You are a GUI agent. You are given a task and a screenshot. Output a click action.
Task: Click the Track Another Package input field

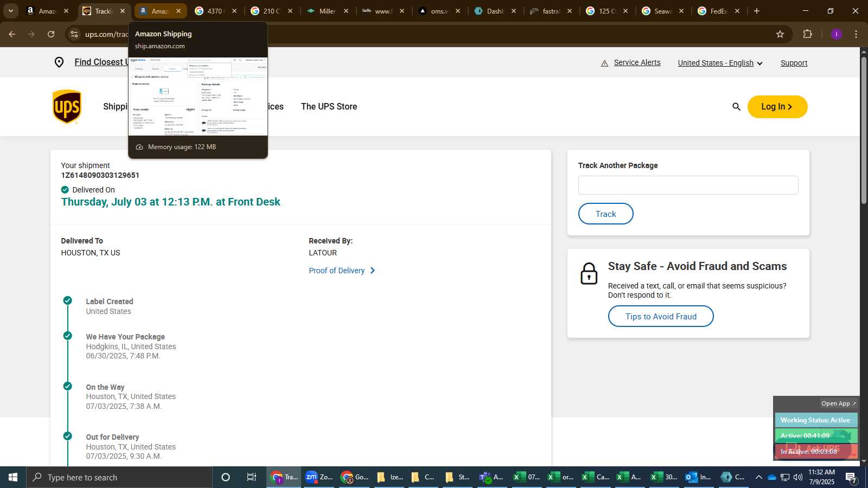tap(688, 185)
